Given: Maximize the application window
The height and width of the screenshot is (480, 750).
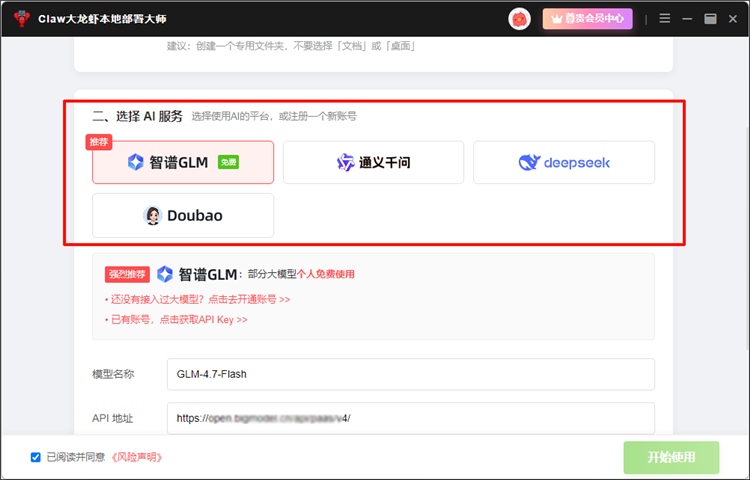Looking at the screenshot, I should [x=710, y=18].
